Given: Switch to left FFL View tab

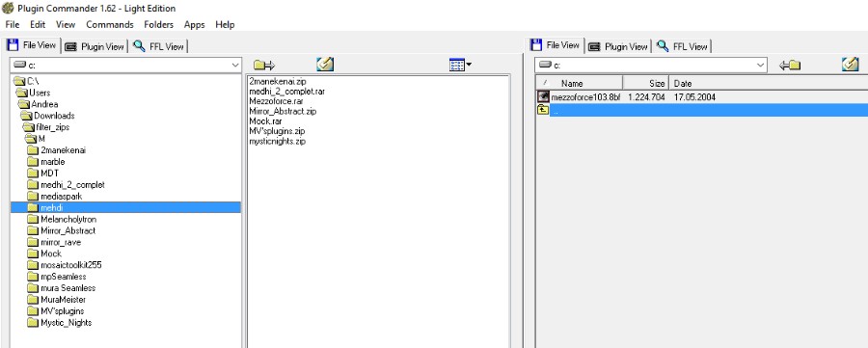Looking at the screenshot, I should point(159,46).
